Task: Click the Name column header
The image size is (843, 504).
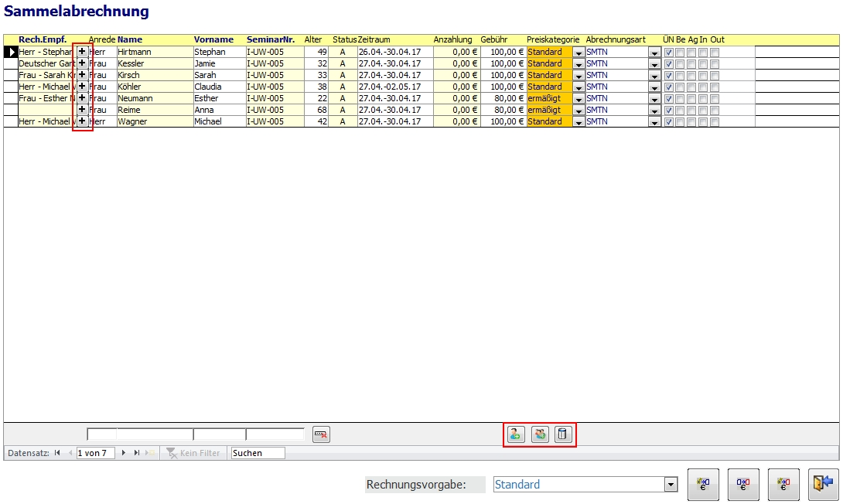Action: click(x=130, y=39)
